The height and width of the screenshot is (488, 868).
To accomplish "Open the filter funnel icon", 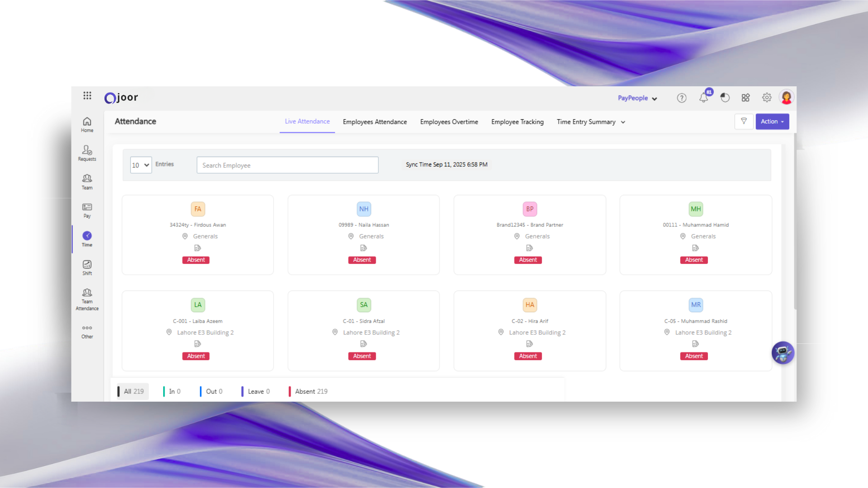I will (744, 121).
